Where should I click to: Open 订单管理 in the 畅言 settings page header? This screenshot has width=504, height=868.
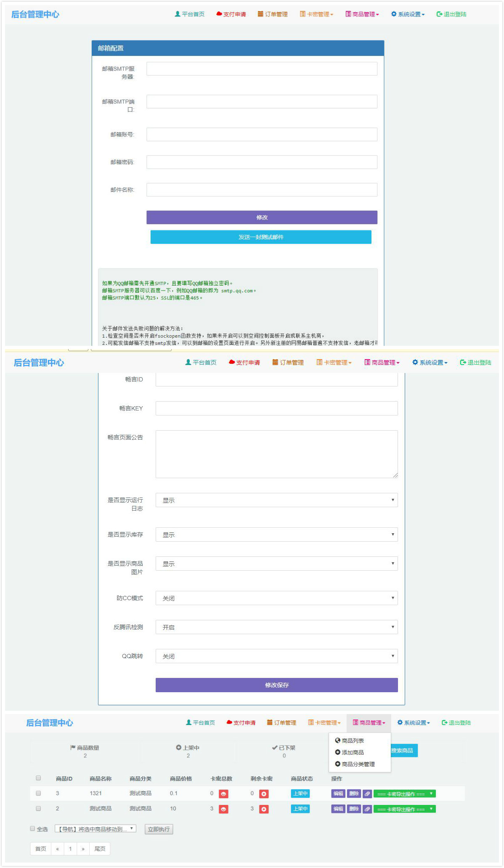click(288, 363)
